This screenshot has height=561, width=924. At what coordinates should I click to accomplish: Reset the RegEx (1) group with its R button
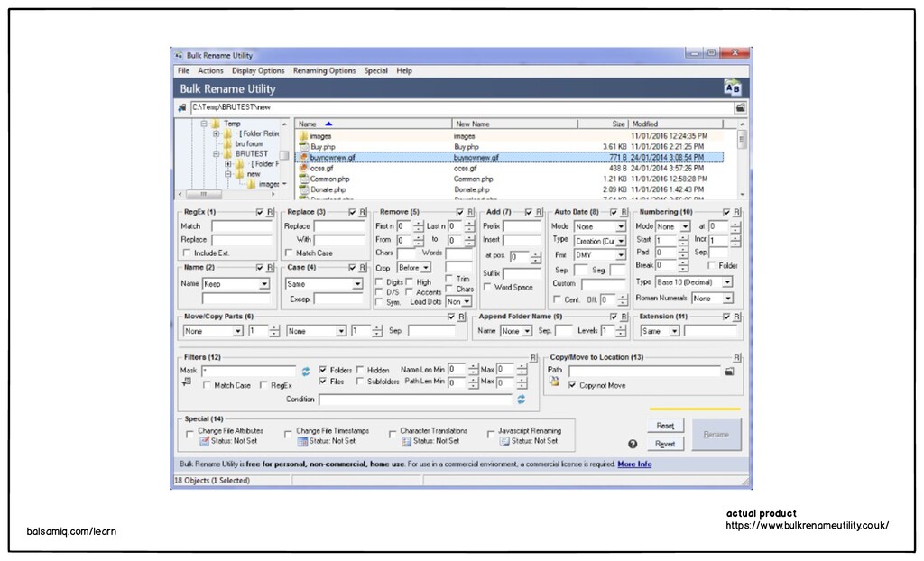click(271, 212)
